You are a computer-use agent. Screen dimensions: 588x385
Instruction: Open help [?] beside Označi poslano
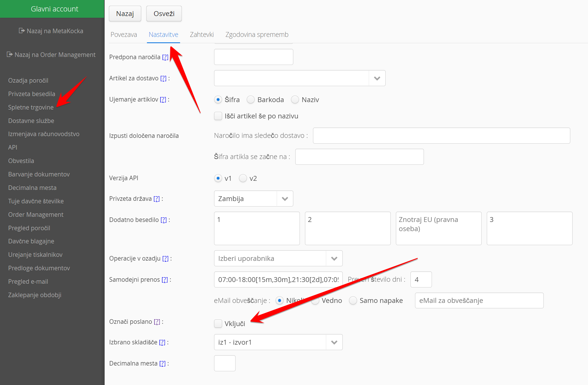pyautogui.click(x=157, y=322)
